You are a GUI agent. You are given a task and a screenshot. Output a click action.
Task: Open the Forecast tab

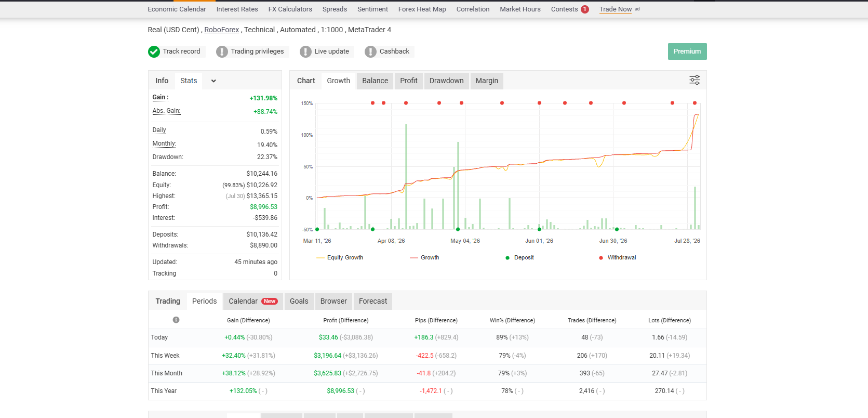tap(373, 301)
